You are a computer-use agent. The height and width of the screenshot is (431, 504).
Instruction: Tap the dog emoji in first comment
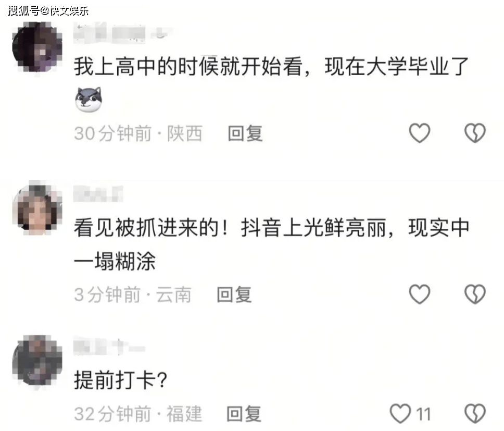click(89, 100)
